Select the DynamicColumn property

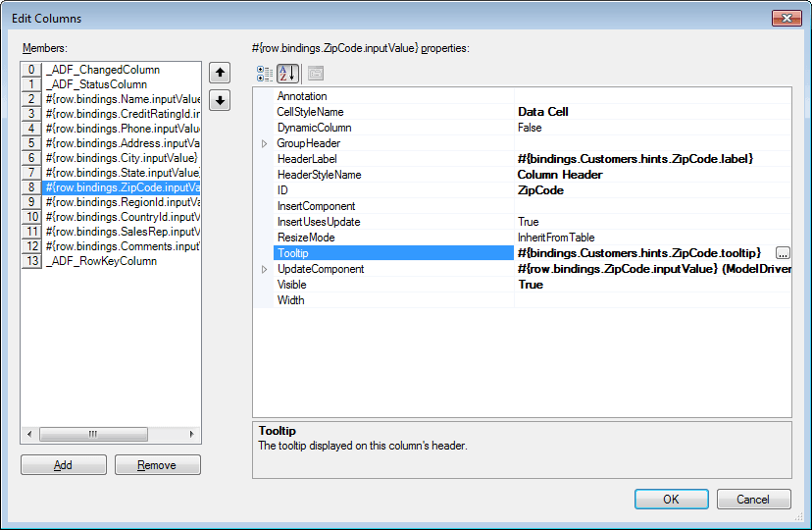point(393,128)
